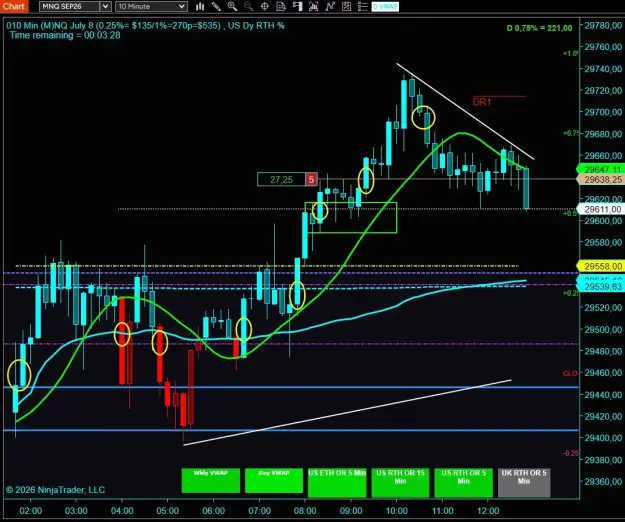Open the data box icon

(x=281, y=6)
